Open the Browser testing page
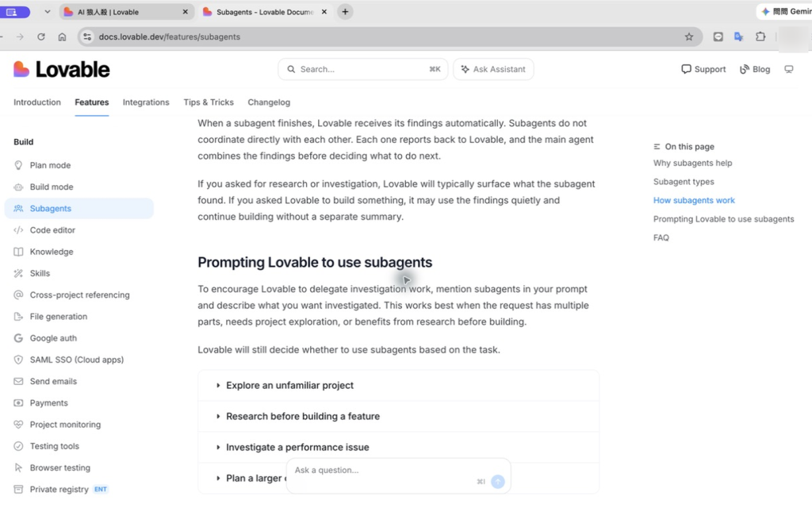The image size is (812, 508). (x=59, y=468)
